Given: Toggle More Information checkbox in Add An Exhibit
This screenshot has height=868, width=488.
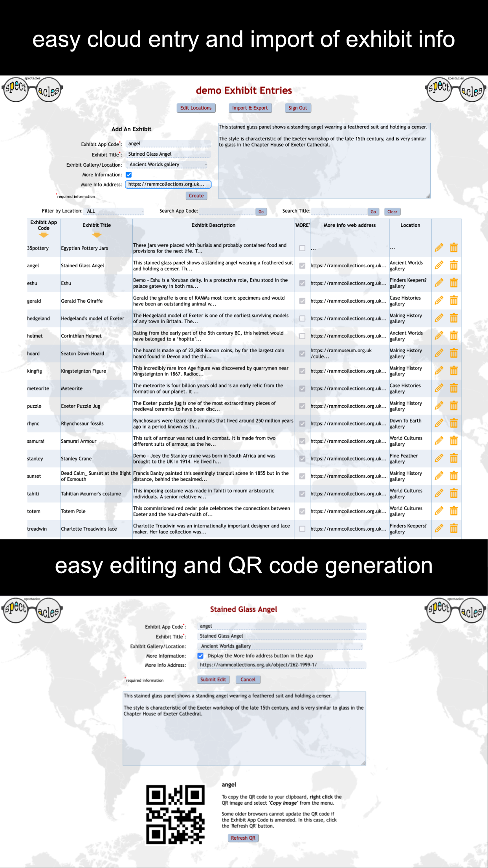Looking at the screenshot, I should [128, 175].
